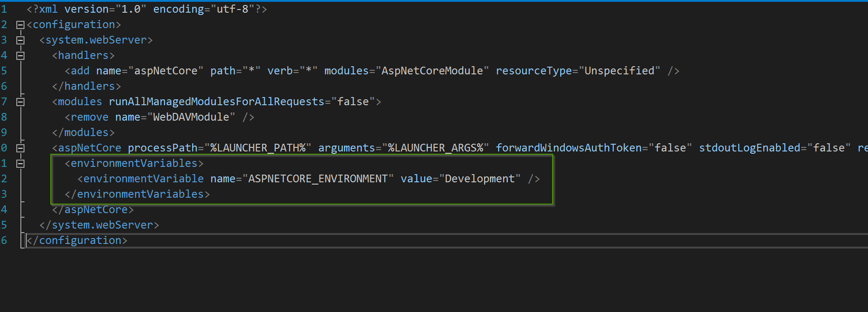The height and width of the screenshot is (312, 868).
Task: Place cursor in opening <system.webServer> tag
Action: coord(96,40)
